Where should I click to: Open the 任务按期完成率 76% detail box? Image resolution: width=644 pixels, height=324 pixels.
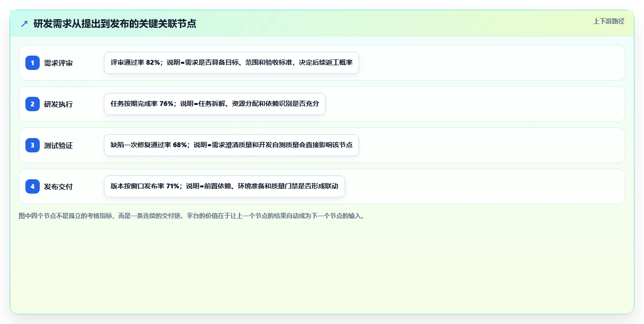(215, 104)
